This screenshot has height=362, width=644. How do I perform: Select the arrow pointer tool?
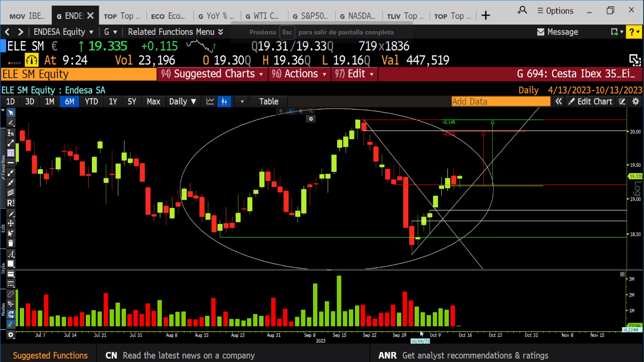pos(10,113)
